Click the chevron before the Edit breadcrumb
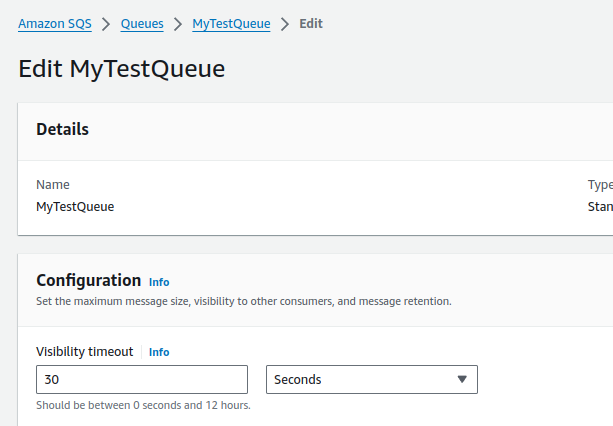The height and width of the screenshot is (426, 613). point(285,23)
